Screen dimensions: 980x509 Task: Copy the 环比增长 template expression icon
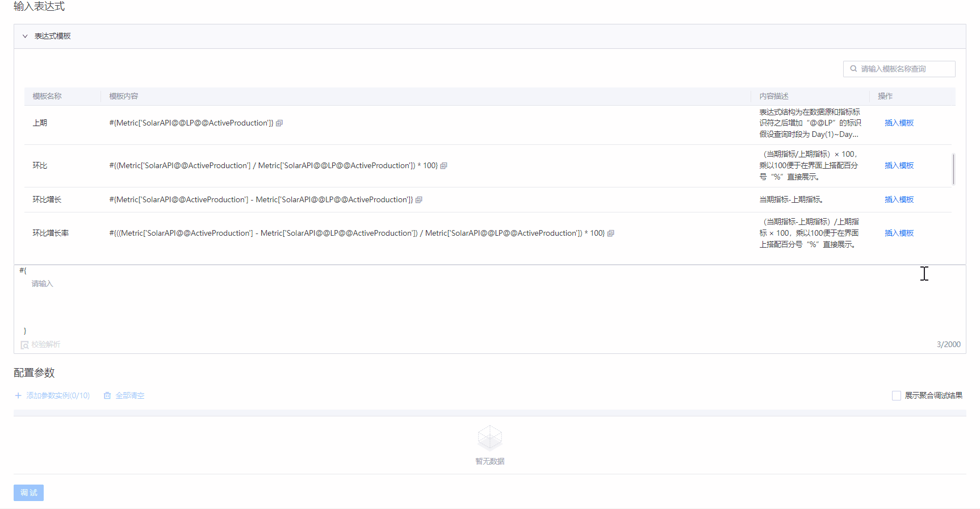click(419, 200)
